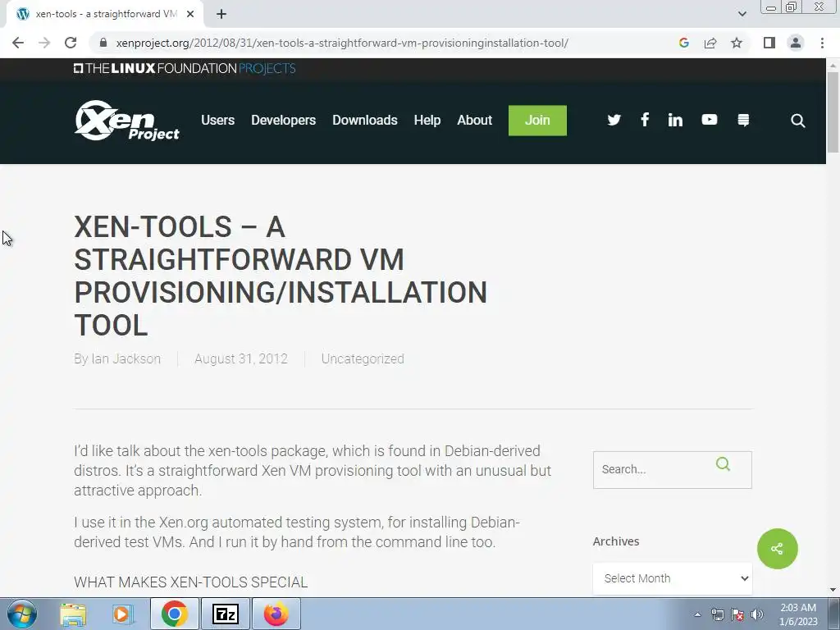Screen dimensions: 840x630
Task: Click the green Join button
Action: pos(537,121)
